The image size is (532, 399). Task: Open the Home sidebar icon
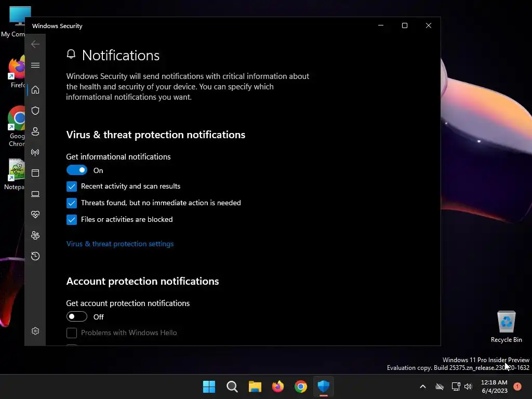35,90
